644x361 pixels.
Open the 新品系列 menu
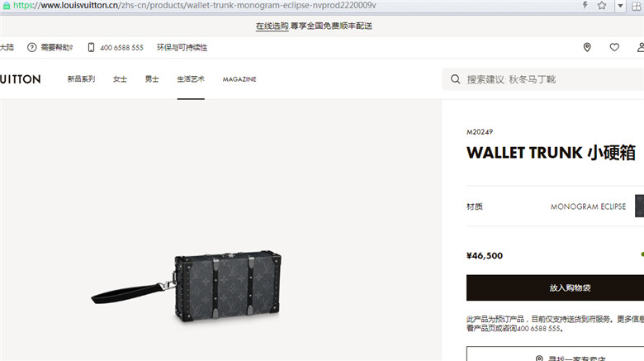tap(81, 79)
